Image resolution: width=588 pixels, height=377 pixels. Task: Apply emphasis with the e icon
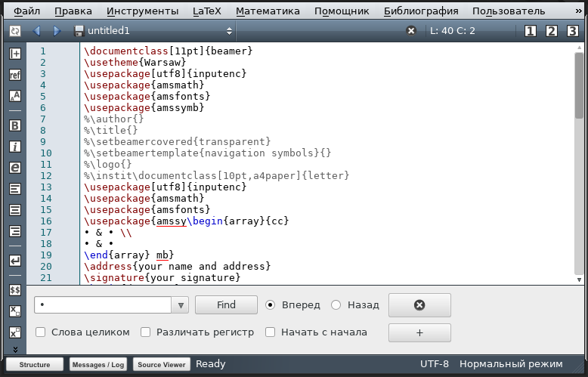tap(15, 168)
